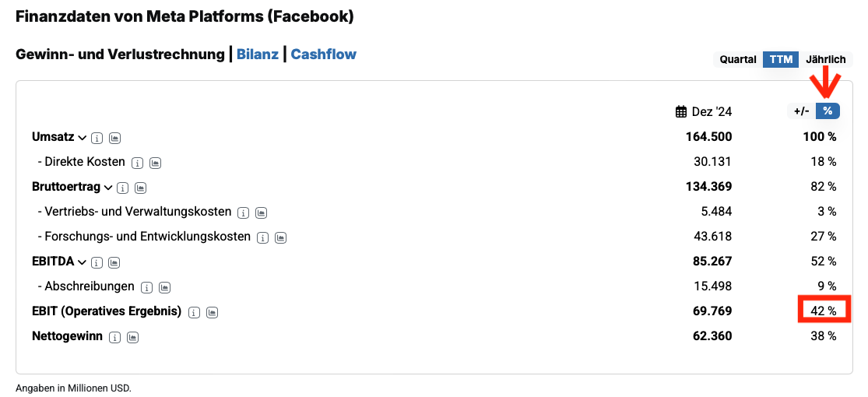Click the info icon next to Umsatz

tap(97, 138)
